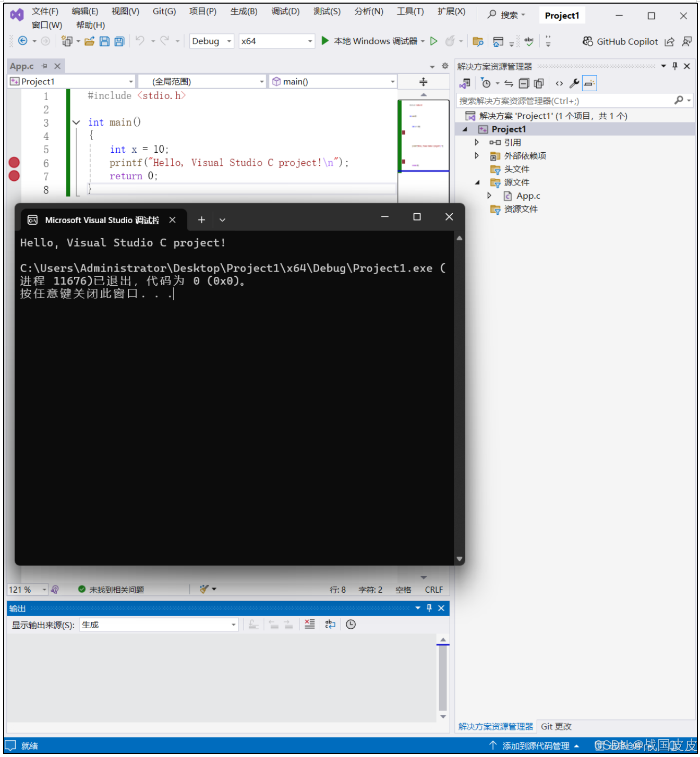Screen dimensions: 700x757
Task: Click the spell checker abc icon
Action: tap(529, 41)
